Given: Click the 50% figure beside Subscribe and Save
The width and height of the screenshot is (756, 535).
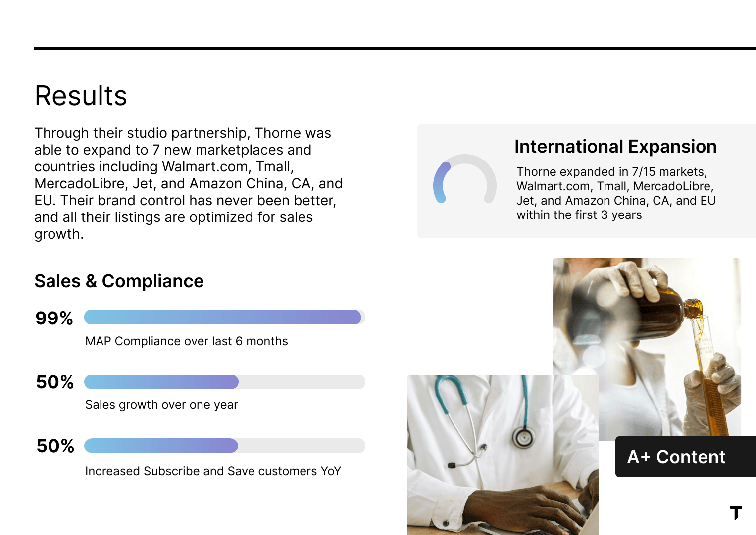Looking at the screenshot, I should [x=55, y=446].
